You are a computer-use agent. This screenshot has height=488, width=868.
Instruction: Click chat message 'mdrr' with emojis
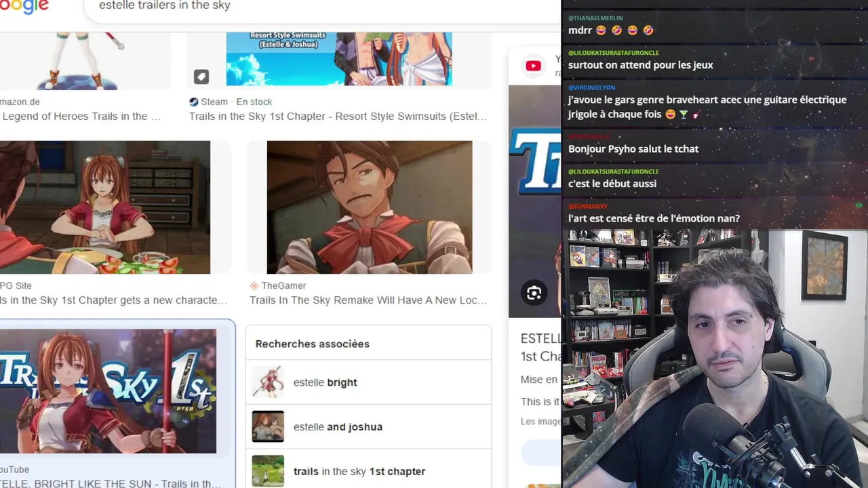click(611, 30)
